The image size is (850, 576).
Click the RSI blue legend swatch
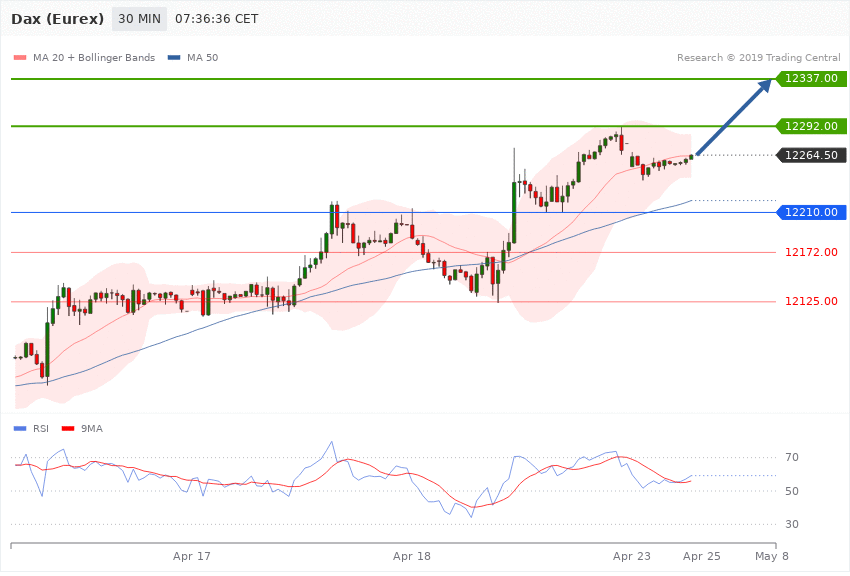point(20,429)
